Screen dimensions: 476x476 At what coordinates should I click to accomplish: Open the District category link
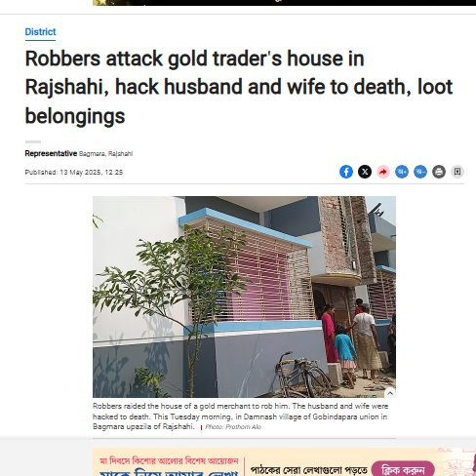pos(40,32)
